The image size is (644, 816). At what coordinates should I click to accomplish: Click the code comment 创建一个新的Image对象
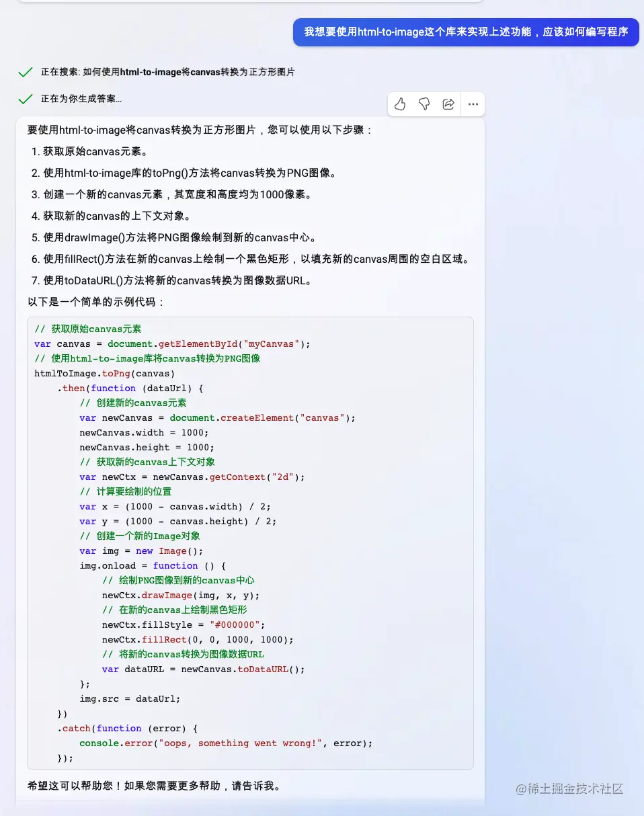(x=140, y=536)
